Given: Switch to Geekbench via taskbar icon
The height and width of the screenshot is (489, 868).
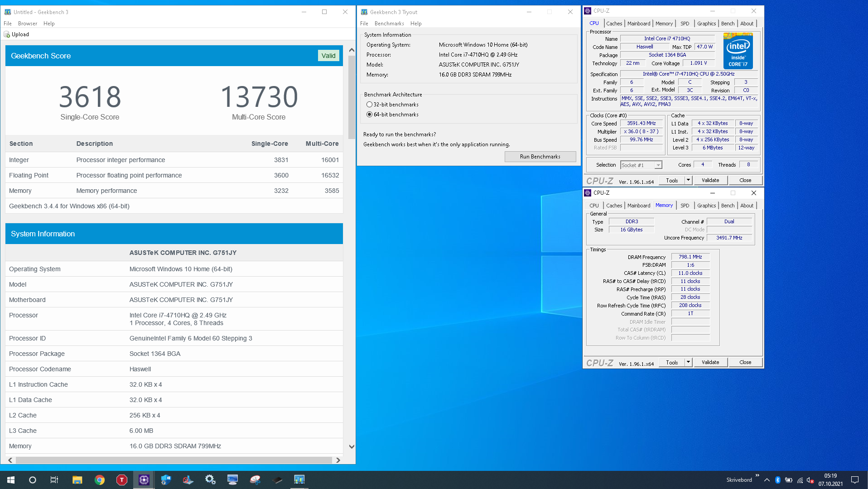Looking at the screenshot, I should [x=299, y=480].
